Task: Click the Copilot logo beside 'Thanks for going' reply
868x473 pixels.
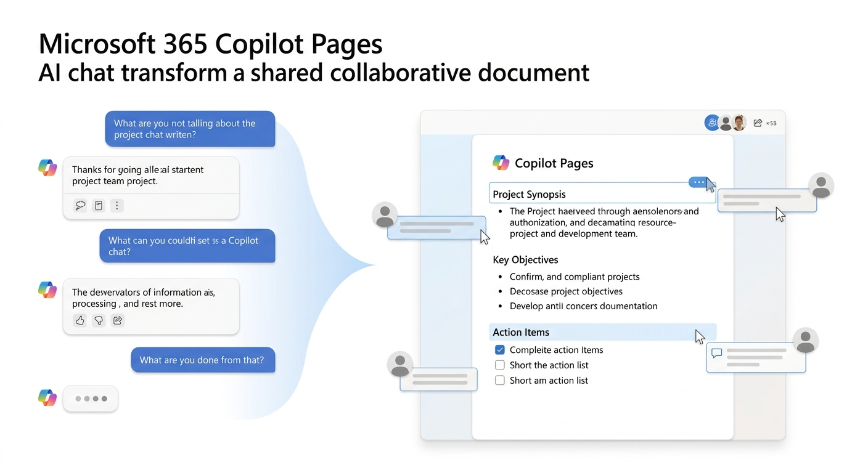Action: (47, 168)
